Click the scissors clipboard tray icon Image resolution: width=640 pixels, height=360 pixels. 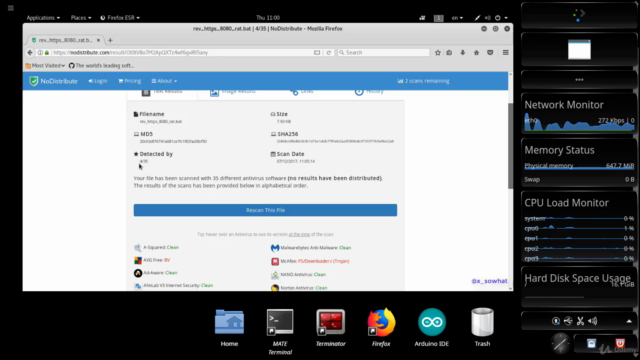point(580,321)
